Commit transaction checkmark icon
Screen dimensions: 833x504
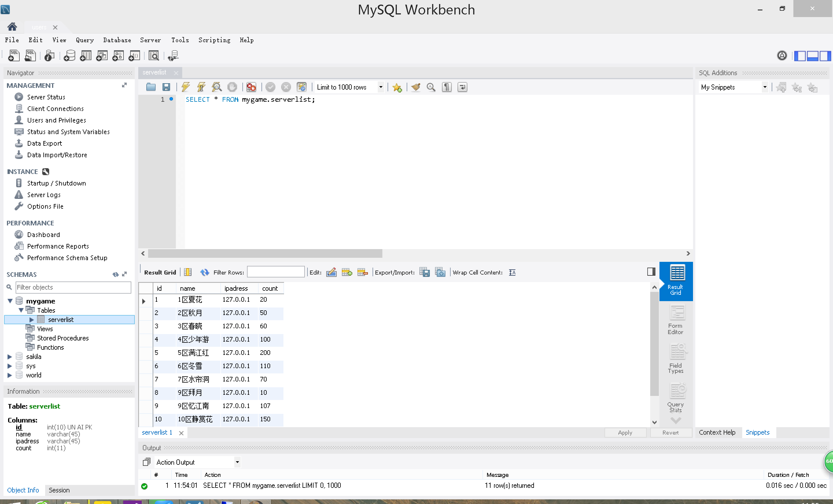pyautogui.click(x=270, y=87)
